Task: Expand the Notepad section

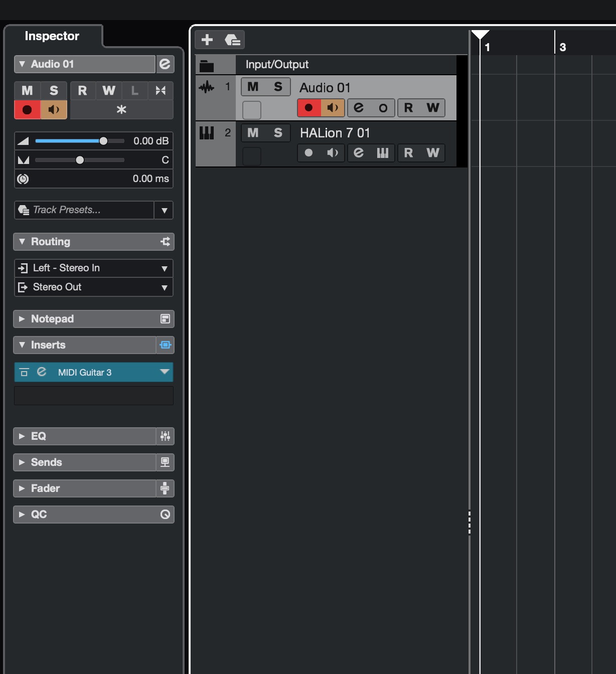Action: [x=52, y=319]
